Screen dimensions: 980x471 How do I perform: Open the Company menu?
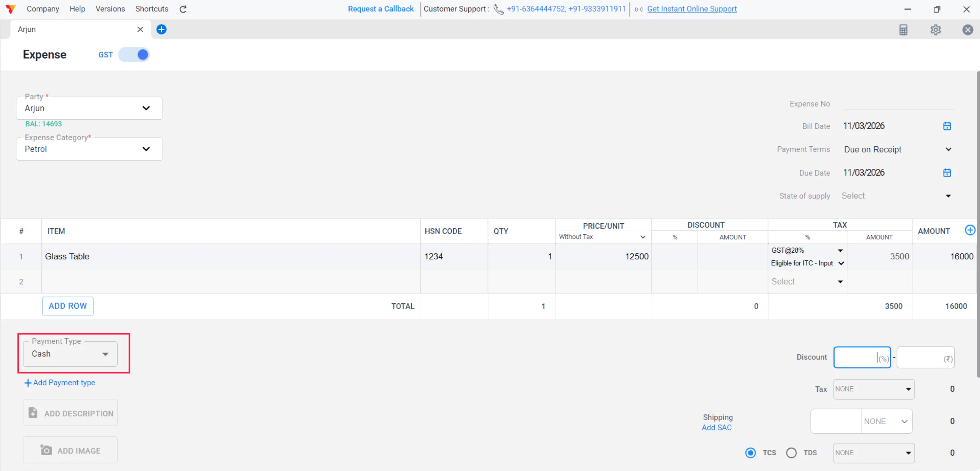[x=42, y=9]
